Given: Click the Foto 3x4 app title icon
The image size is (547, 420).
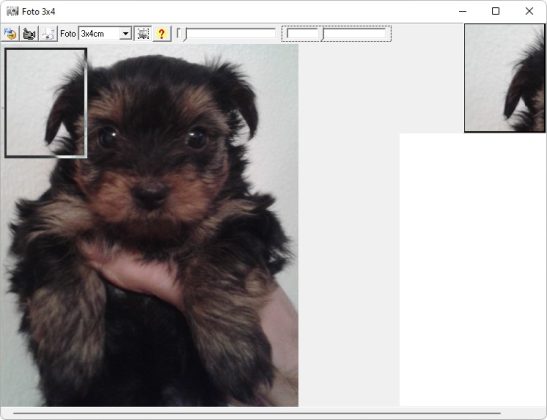Looking at the screenshot, I should 13,11.
